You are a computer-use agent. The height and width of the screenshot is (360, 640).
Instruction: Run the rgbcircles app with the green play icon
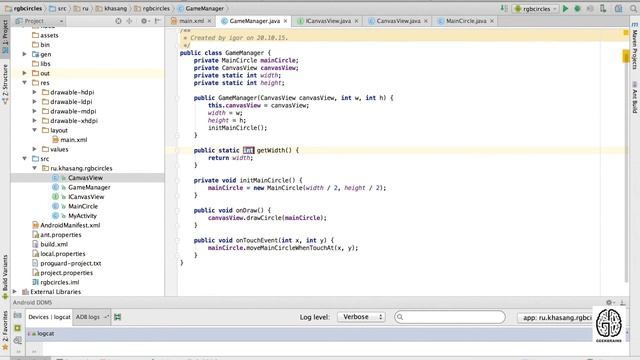565,9
